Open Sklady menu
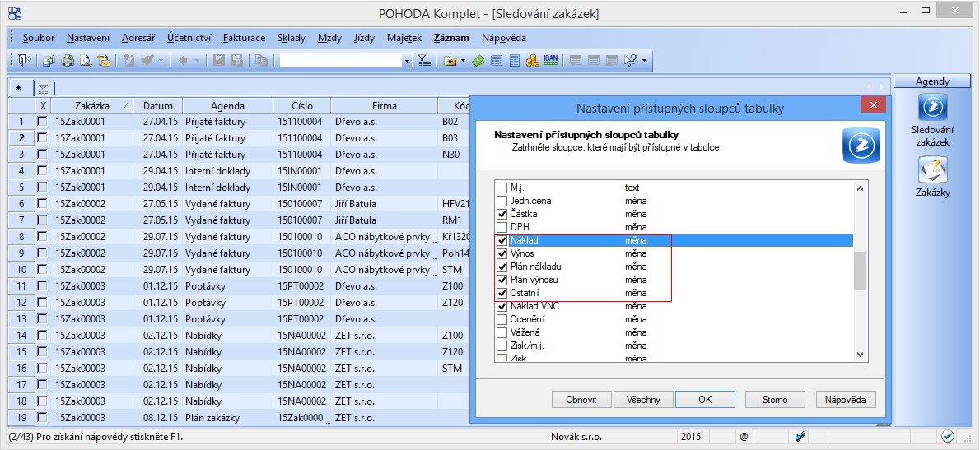980x450 pixels. 292,38
